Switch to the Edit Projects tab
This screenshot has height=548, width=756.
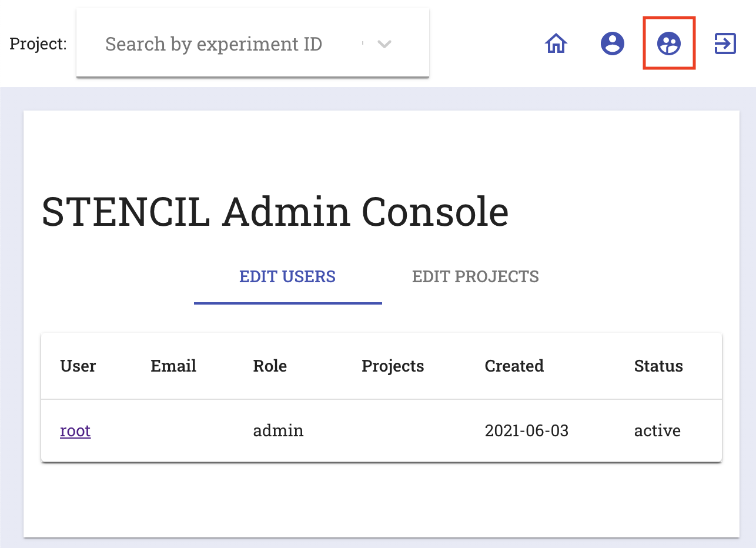click(475, 276)
